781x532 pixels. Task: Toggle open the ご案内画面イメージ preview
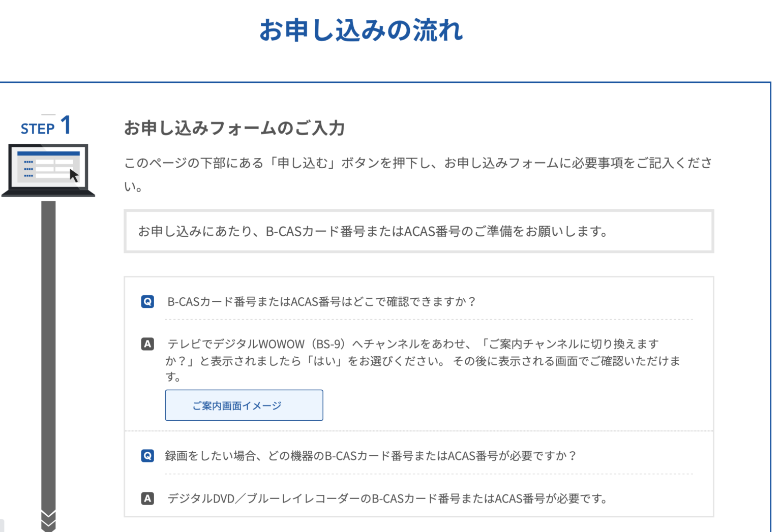pos(244,405)
